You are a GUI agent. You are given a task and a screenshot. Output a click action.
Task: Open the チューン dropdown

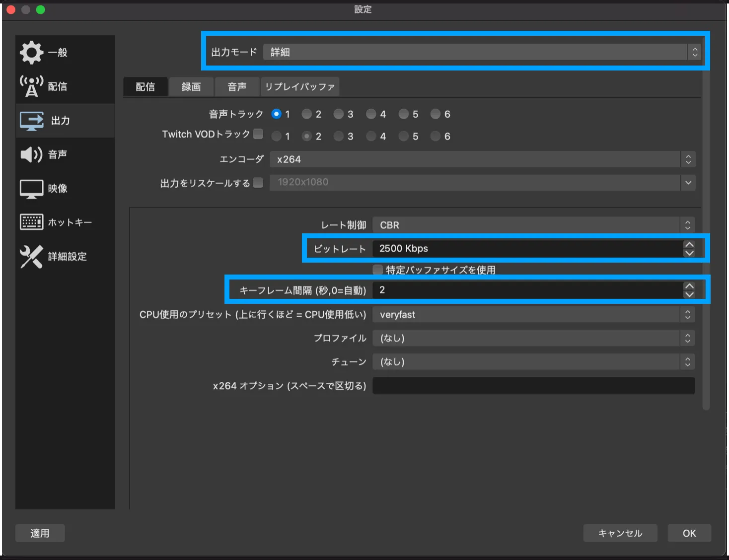pos(534,362)
